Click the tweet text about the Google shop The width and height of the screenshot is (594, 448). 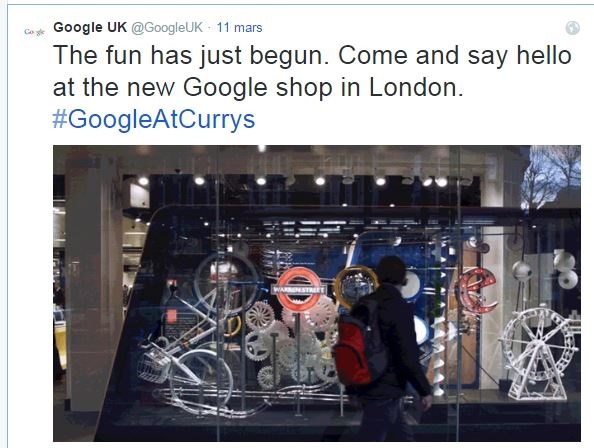pyautogui.click(x=312, y=71)
